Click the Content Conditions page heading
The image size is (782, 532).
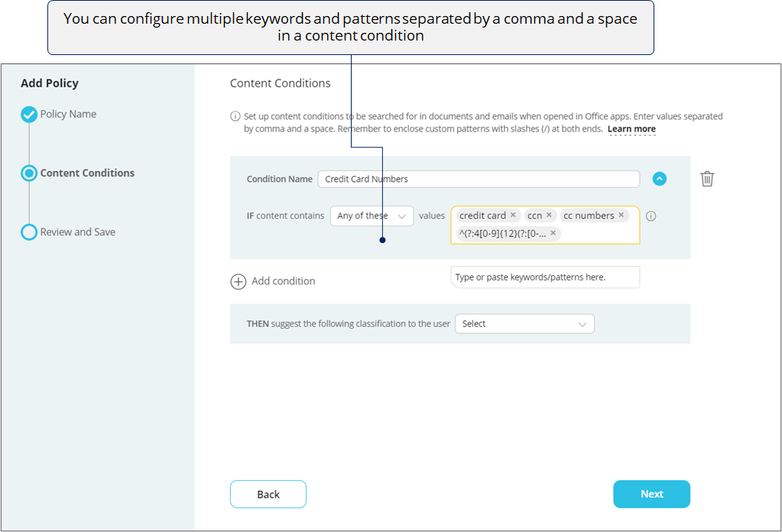281,83
